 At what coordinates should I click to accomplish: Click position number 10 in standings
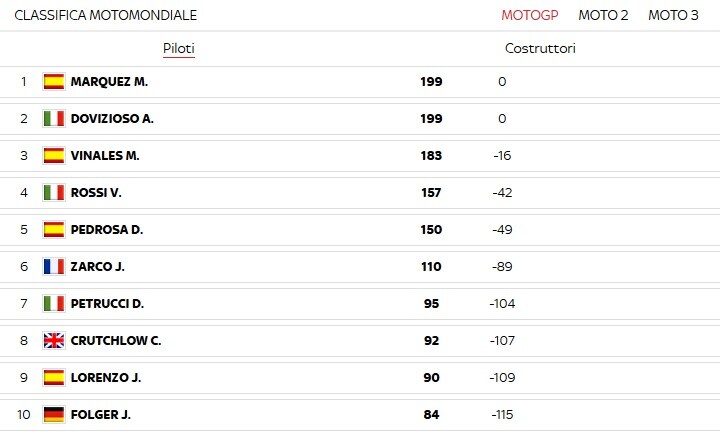[24, 414]
